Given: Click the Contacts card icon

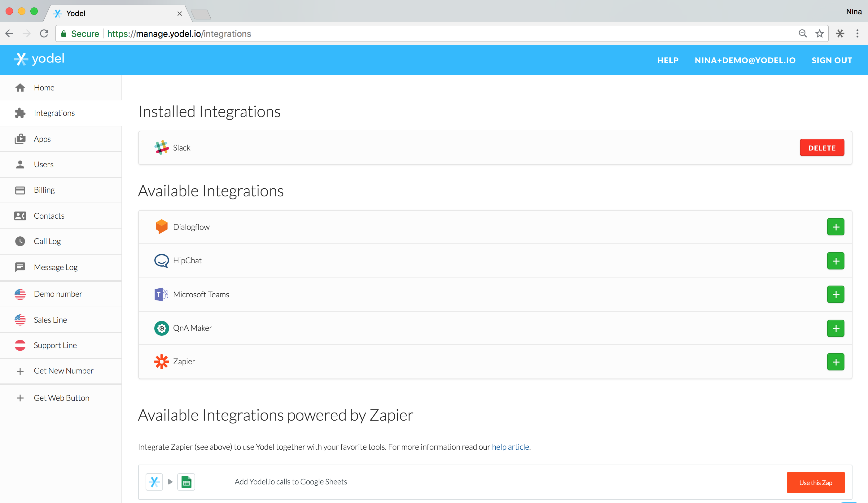Looking at the screenshot, I should pyautogui.click(x=20, y=216).
